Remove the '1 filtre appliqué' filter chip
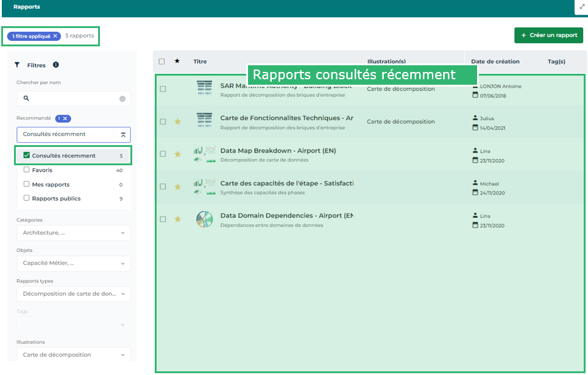The image size is (588, 375). [55, 36]
